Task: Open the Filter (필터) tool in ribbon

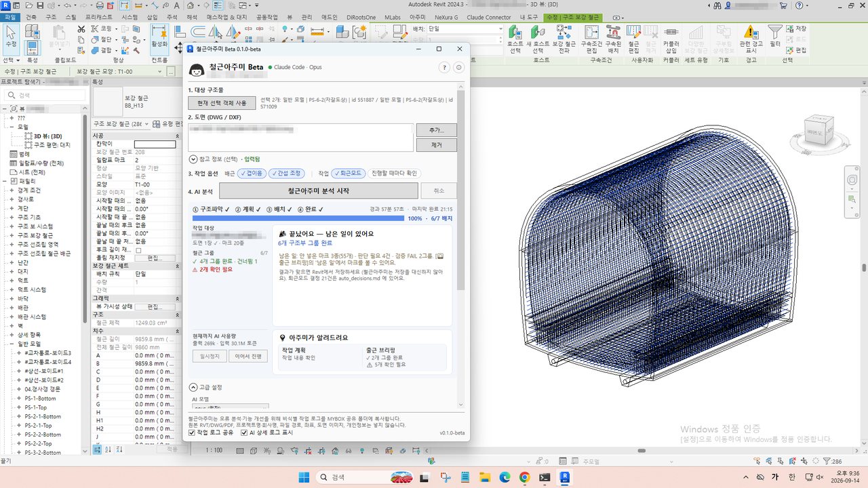Action: pyautogui.click(x=775, y=37)
